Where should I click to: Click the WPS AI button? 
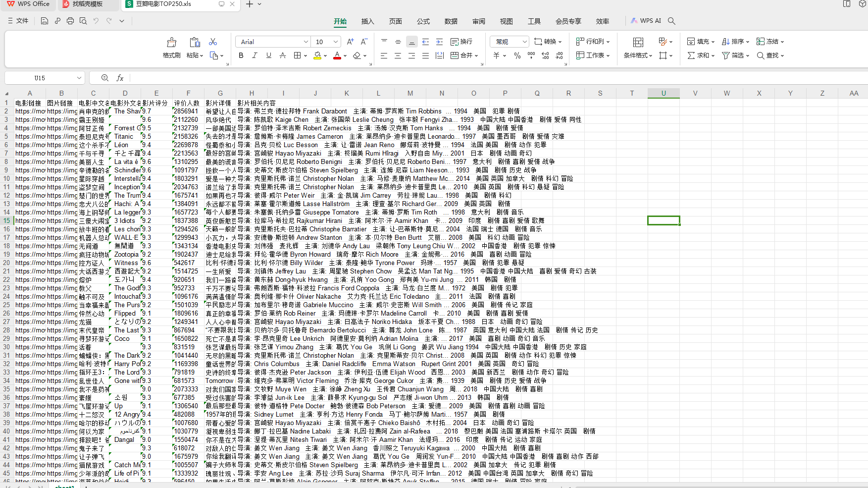[x=646, y=21]
